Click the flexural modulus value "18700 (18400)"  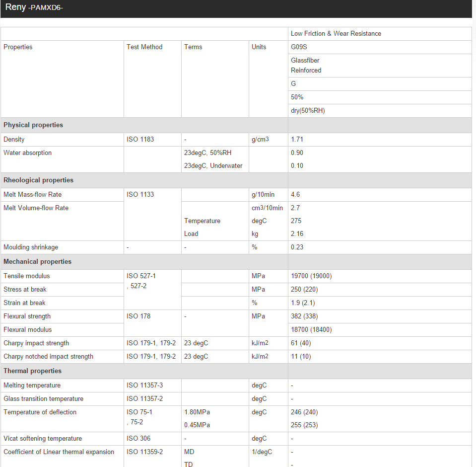point(312,329)
